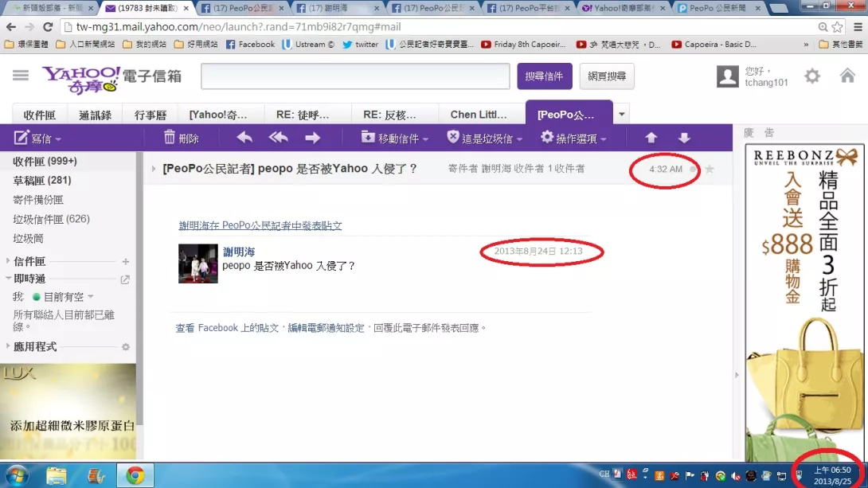Viewport: 868px width, 488px height.
Task: Pop out the 即時通 messenger window
Action: pyautogui.click(x=125, y=279)
